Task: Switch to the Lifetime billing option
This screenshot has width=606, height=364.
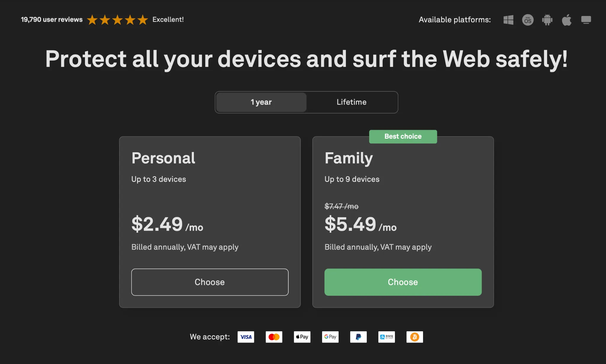Action: pyautogui.click(x=351, y=102)
